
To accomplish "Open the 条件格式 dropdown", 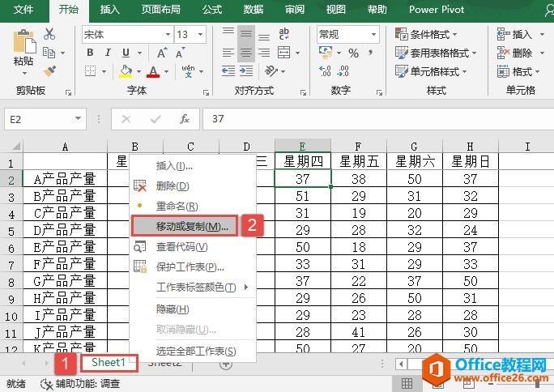I will pyautogui.click(x=426, y=34).
